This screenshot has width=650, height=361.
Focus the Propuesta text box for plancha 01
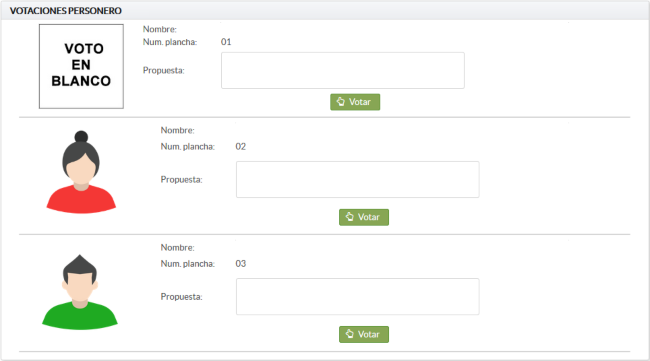coord(343,70)
